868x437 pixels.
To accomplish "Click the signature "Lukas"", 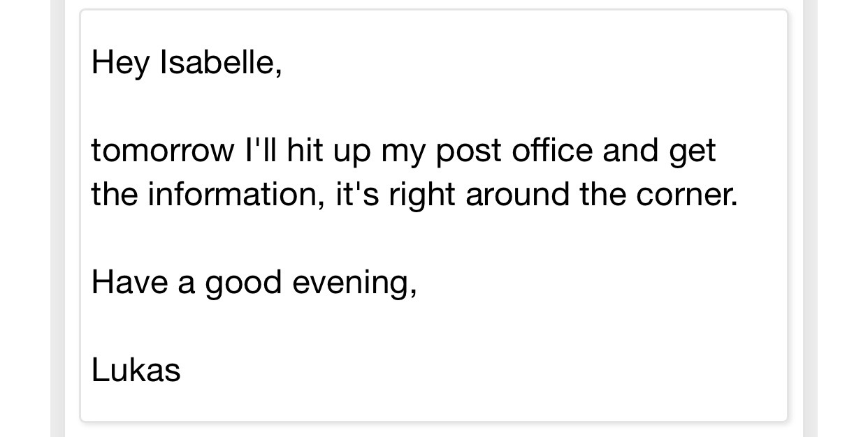I will [136, 370].
